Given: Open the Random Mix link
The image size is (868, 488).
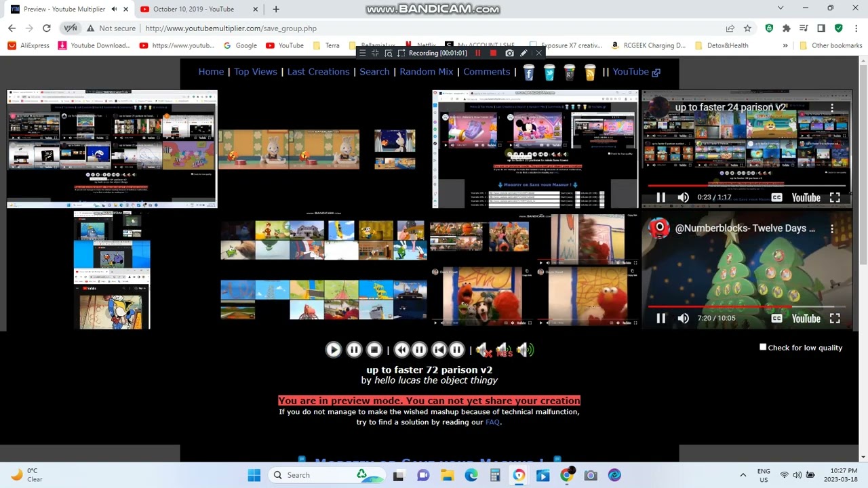Looking at the screenshot, I should coord(427,72).
